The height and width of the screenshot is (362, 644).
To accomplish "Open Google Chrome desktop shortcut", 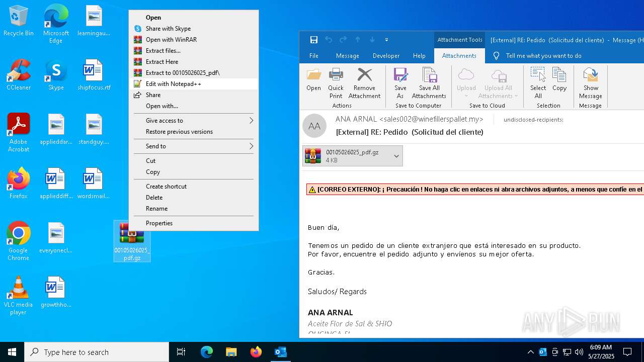I will [19, 241].
